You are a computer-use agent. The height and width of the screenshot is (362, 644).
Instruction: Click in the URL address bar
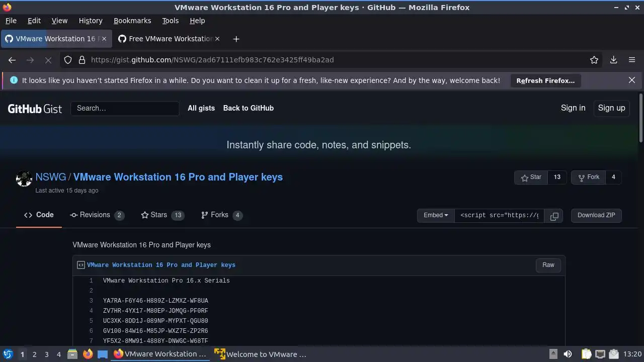tap(332, 60)
